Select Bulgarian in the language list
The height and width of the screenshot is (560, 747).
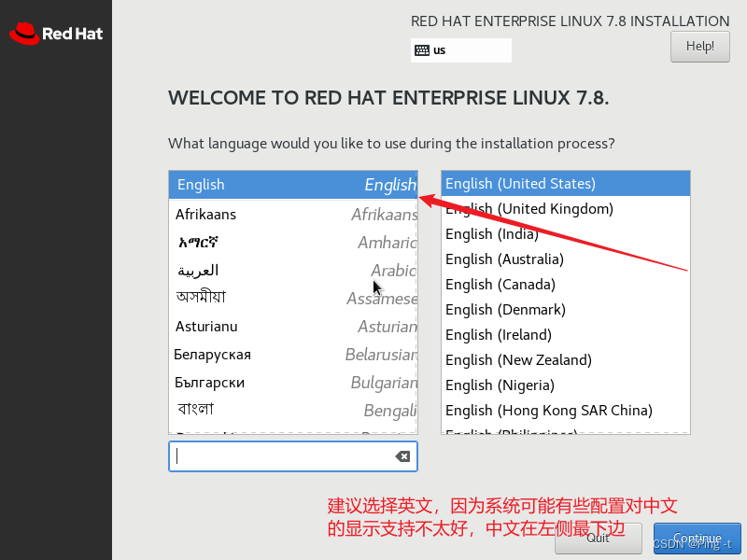tap(293, 383)
